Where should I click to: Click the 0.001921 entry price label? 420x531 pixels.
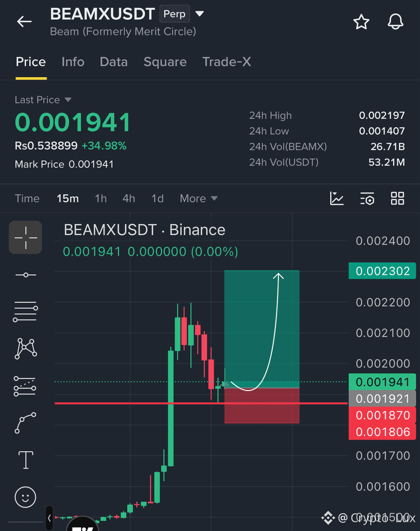[x=382, y=399]
